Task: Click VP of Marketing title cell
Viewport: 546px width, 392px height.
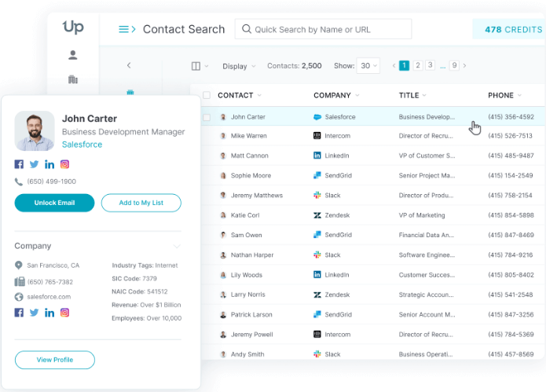Action: 422,215
